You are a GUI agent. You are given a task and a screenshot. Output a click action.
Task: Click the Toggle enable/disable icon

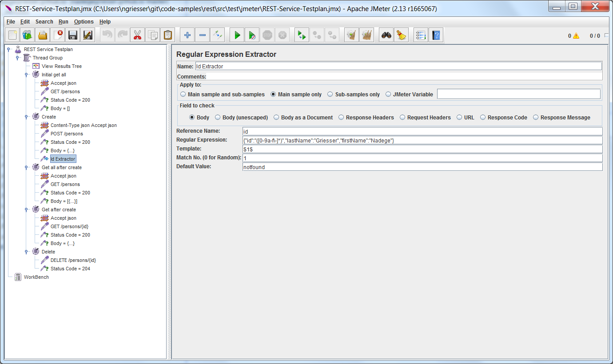point(218,35)
